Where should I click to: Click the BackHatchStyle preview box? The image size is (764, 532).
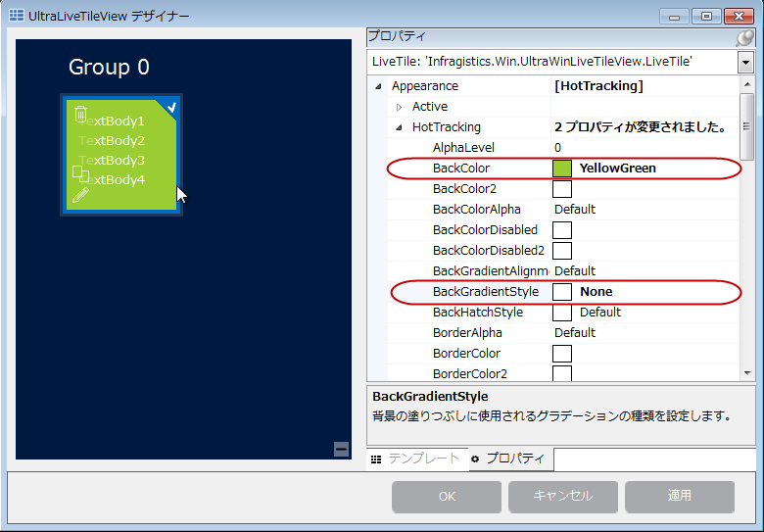click(x=562, y=313)
